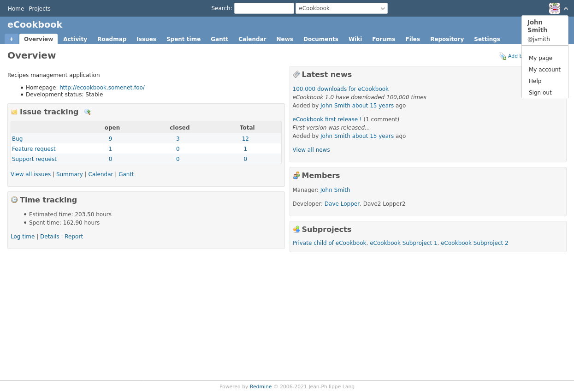Open Manager John Smith profile link

click(x=335, y=190)
